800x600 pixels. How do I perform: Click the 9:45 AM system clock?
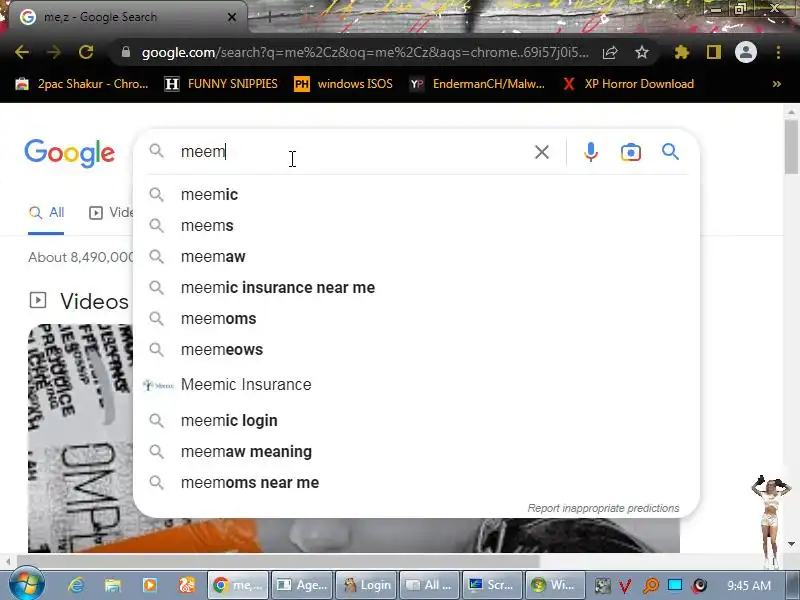tap(748, 585)
